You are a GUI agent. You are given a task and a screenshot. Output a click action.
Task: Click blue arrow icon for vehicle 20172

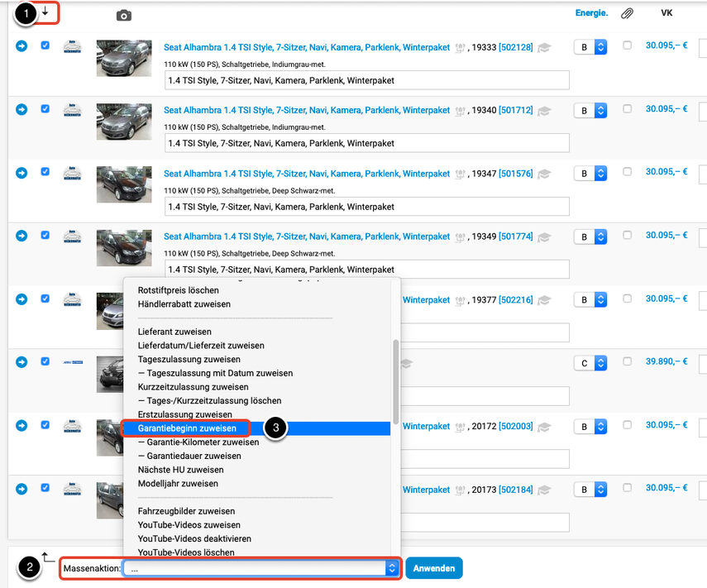[21, 426]
